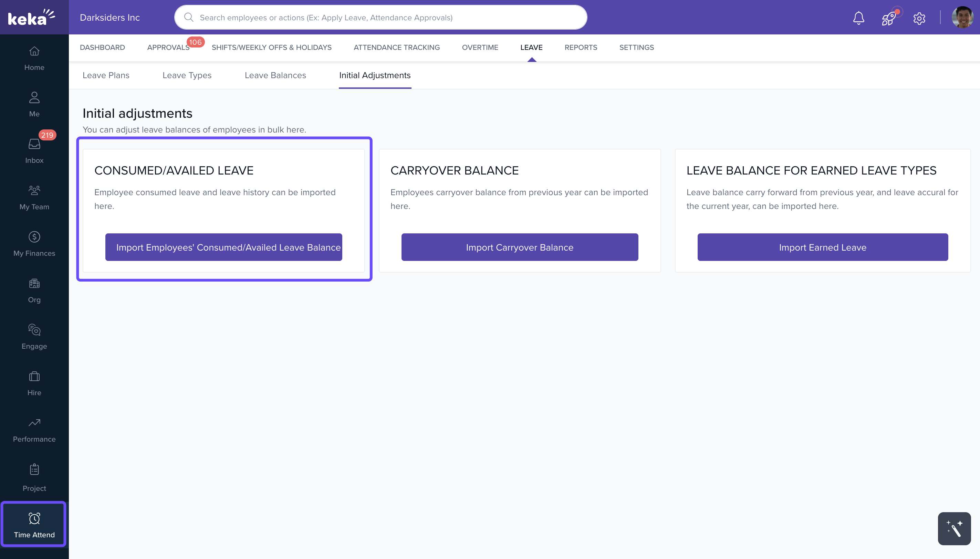
Task: Open My Team in sidebar
Action: point(34,197)
